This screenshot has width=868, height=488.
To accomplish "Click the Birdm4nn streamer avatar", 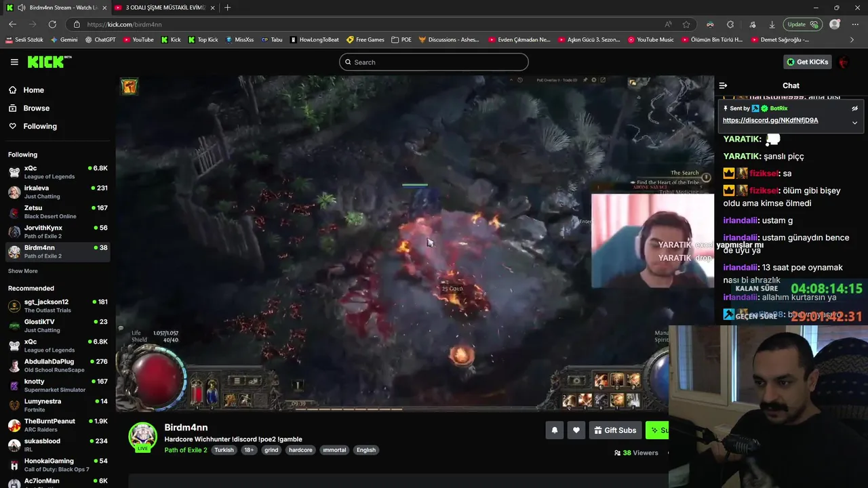I will pyautogui.click(x=142, y=436).
